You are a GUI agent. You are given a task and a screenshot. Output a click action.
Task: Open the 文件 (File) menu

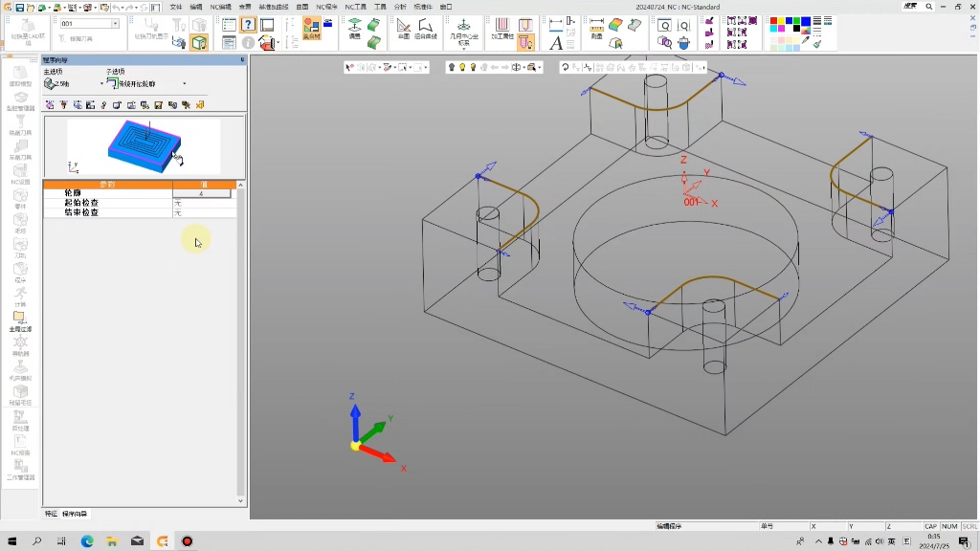tap(176, 7)
